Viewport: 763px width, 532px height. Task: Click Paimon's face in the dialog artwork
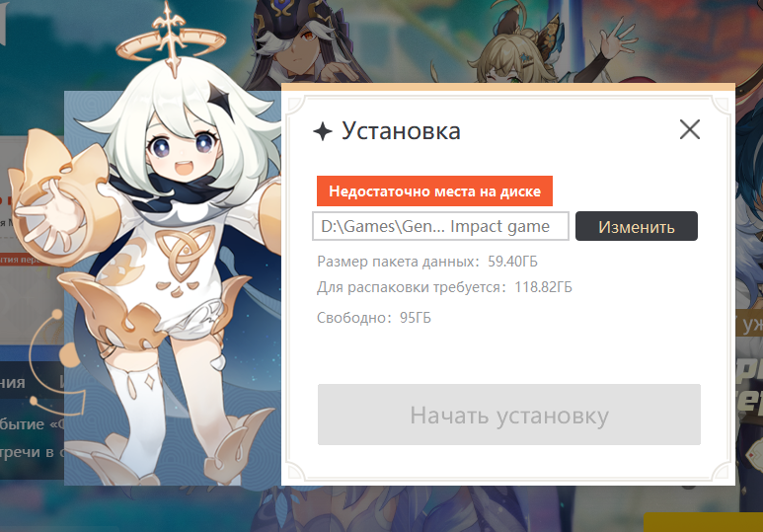click(x=185, y=146)
